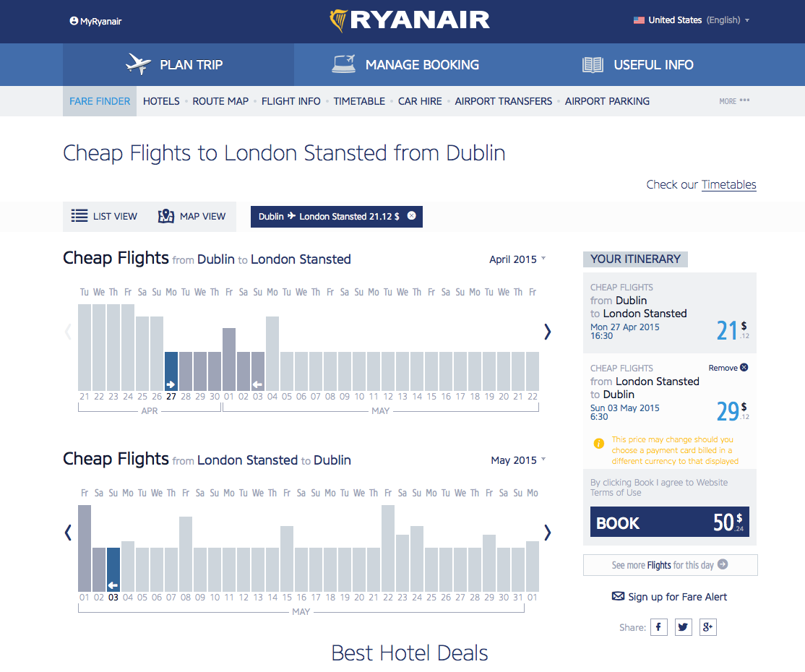Screen dimensions: 805x672
Task: Click Best Hotel Deals heading
Action: 410,653
